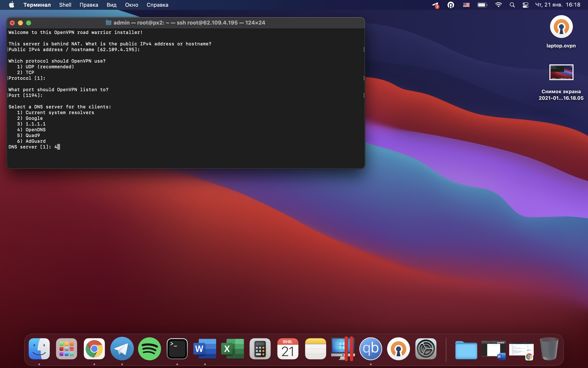588x368 pixels.
Task: Open qBittorrent from the dock
Action: tap(371, 349)
